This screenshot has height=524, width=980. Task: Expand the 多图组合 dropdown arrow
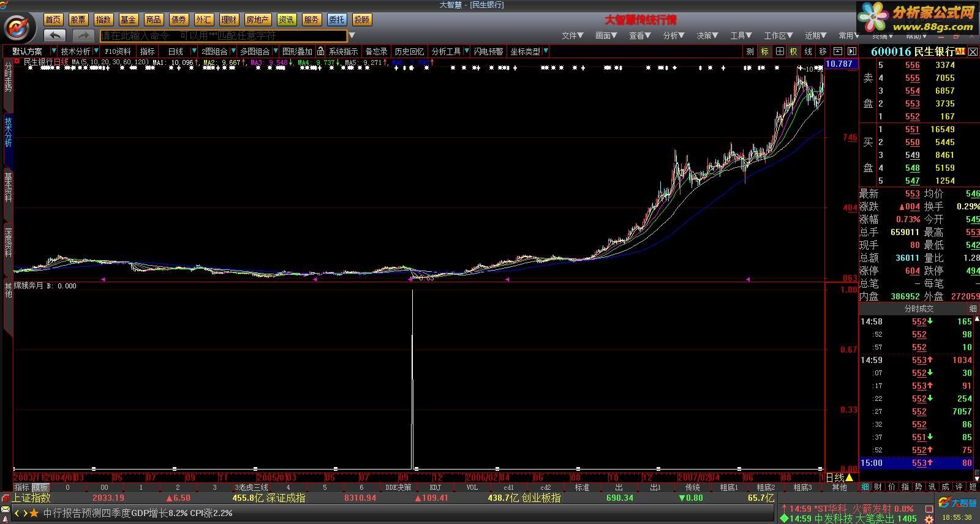[276, 51]
